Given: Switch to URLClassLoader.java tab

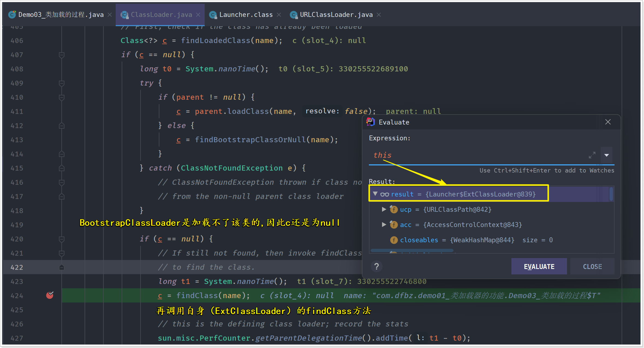Looking at the screenshot, I should 336,15.
